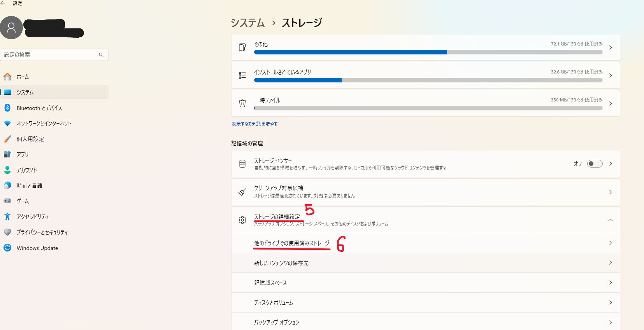This screenshot has width=644, height=330.
Task: Click the user profile avatar icon
Action: coord(11,28)
